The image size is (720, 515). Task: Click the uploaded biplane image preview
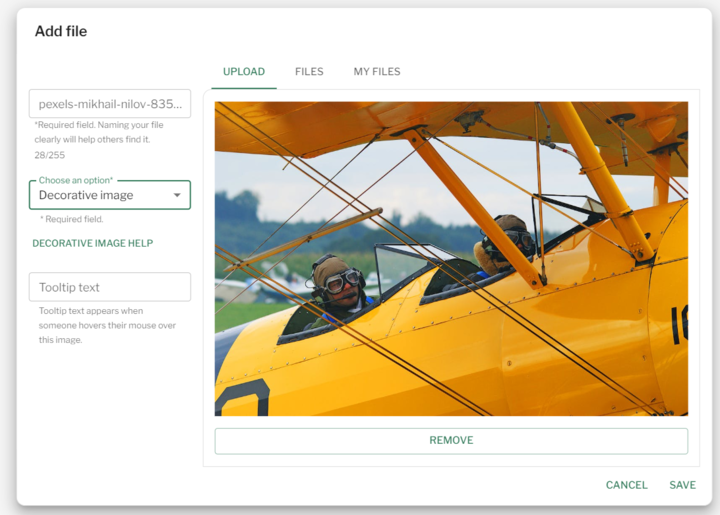coord(451,259)
